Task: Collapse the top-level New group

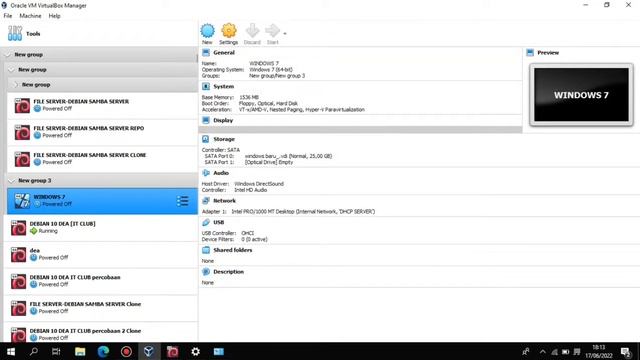Action: click(8, 55)
